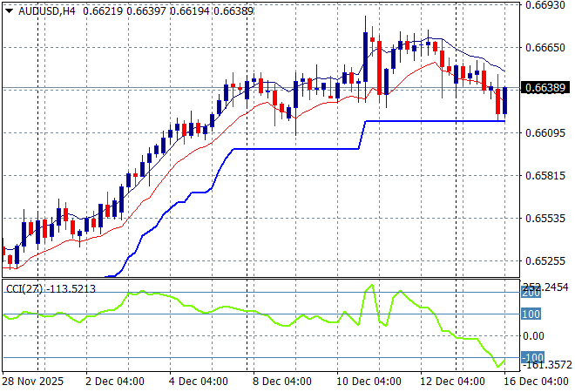Click the 2 Dec 04:00 time label
Screen dimensions: 575x392
coord(115,382)
